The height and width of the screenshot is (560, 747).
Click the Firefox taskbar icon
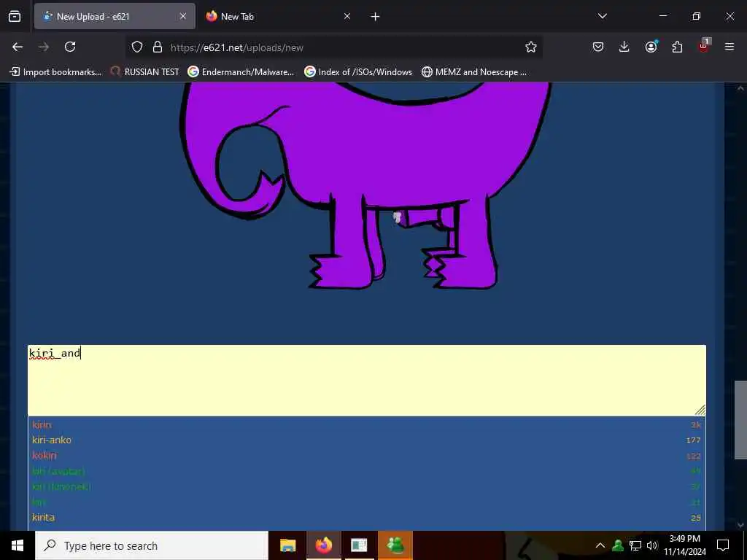[x=323, y=545]
